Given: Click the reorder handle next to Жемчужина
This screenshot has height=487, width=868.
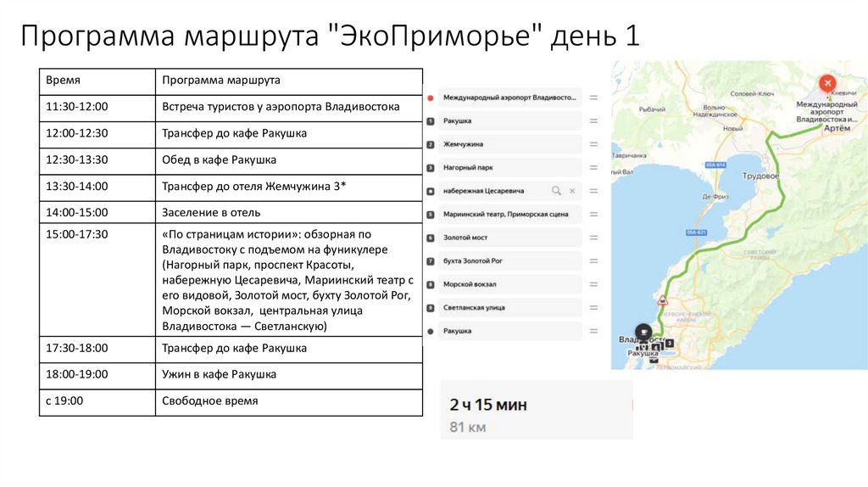Looking at the screenshot, I should coord(593,144).
